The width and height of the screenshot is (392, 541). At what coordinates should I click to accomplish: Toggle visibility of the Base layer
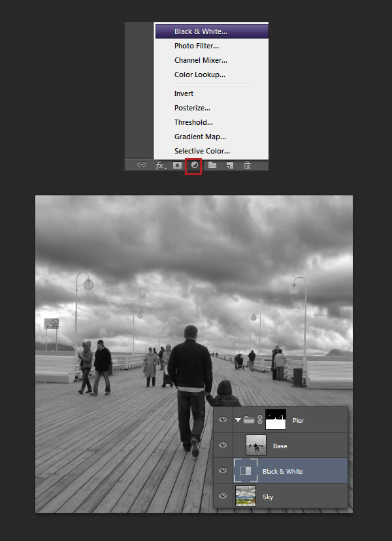(223, 446)
